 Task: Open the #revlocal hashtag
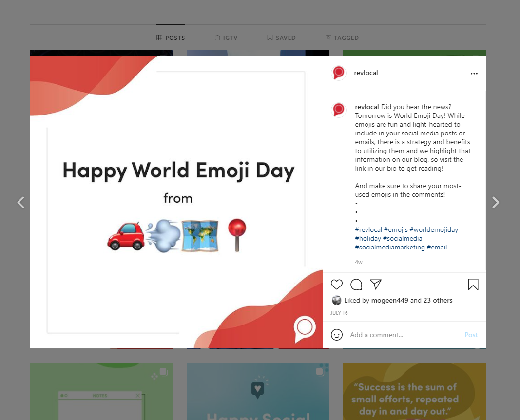(x=368, y=229)
